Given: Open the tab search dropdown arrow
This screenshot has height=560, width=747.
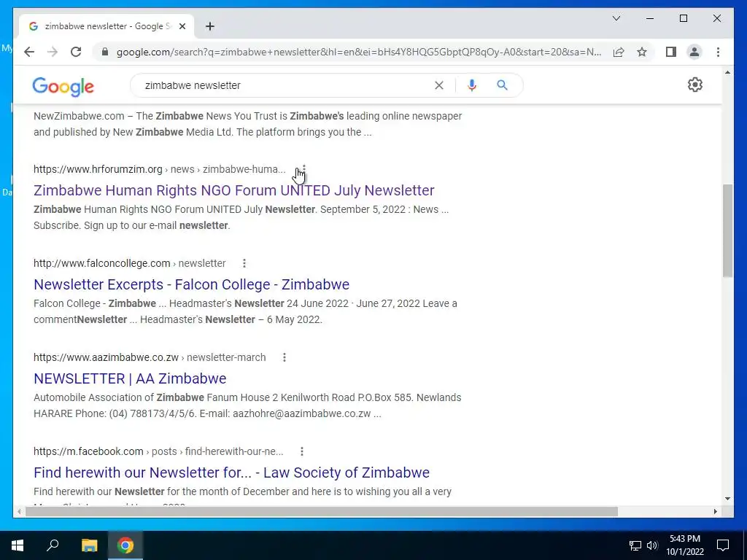Looking at the screenshot, I should point(616,18).
